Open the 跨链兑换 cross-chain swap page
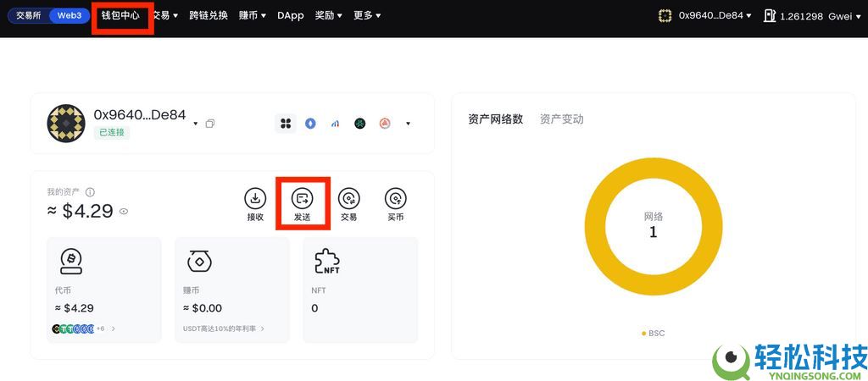 209,15
